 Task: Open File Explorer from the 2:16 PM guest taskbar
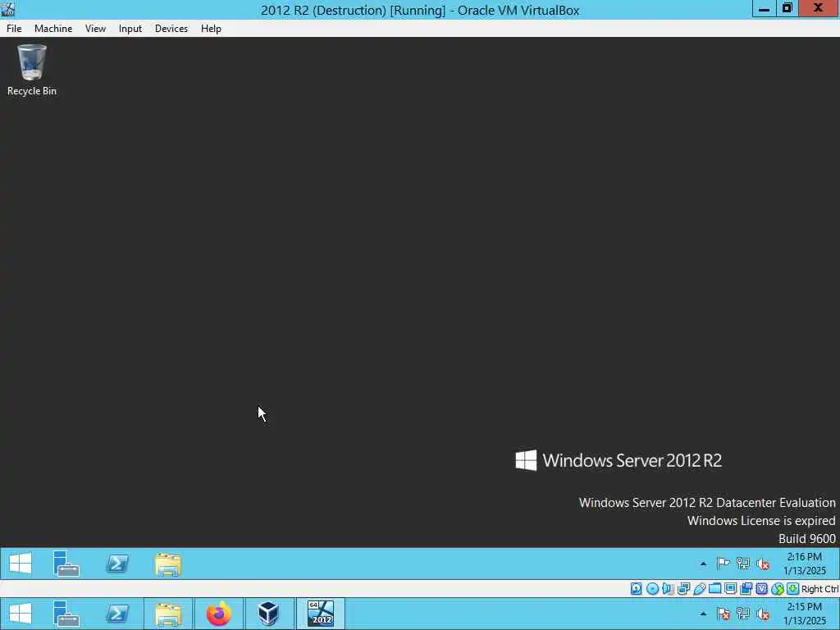coord(168,564)
